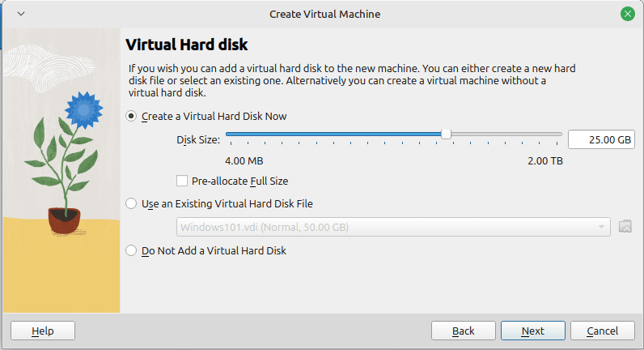Click the Next button
The height and width of the screenshot is (350, 644).
pos(532,331)
